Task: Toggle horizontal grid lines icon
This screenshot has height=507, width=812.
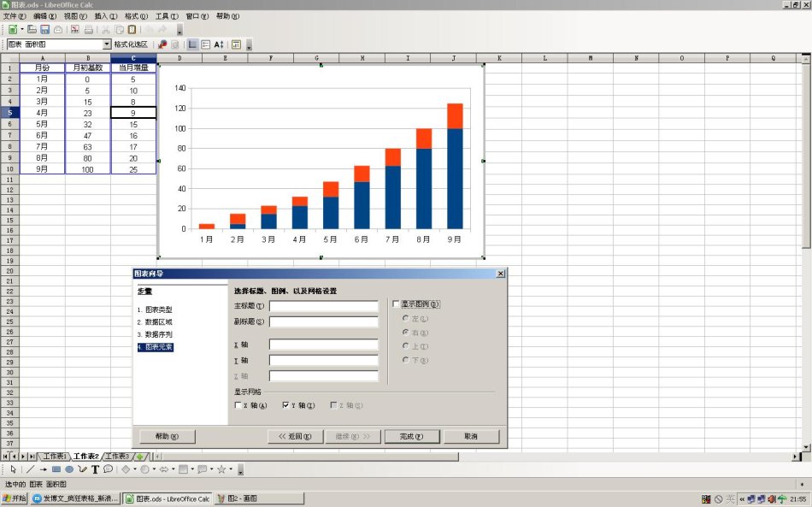Action: click(x=192, y=44)
